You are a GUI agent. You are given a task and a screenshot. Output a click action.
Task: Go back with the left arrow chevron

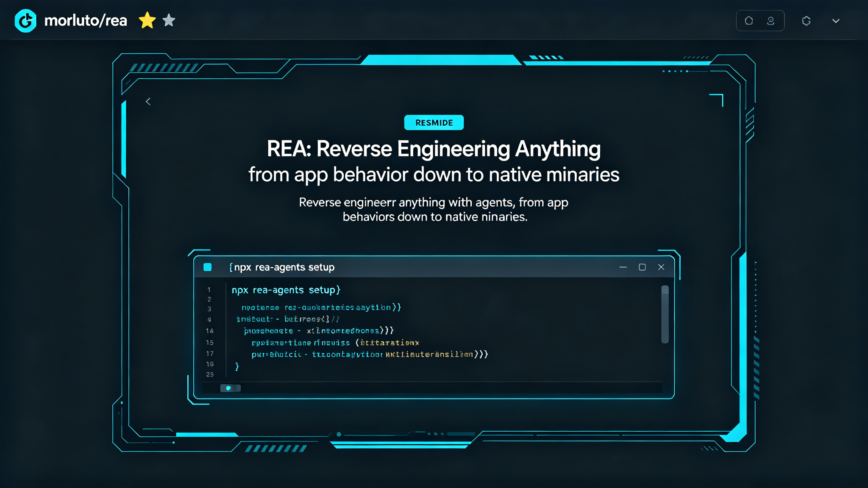tap(148, 101)
